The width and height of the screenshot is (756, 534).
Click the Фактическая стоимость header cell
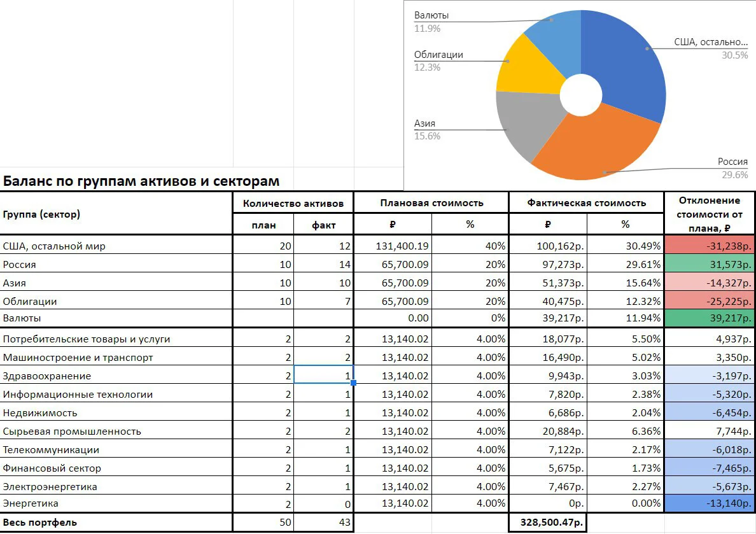pyautogui.click(x=586, y=203)
